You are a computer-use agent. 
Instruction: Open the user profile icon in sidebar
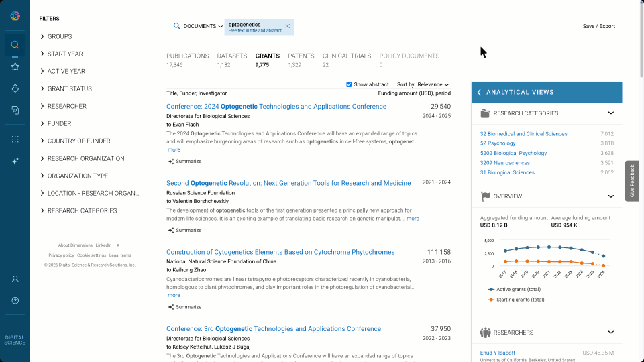click(15, 279)
